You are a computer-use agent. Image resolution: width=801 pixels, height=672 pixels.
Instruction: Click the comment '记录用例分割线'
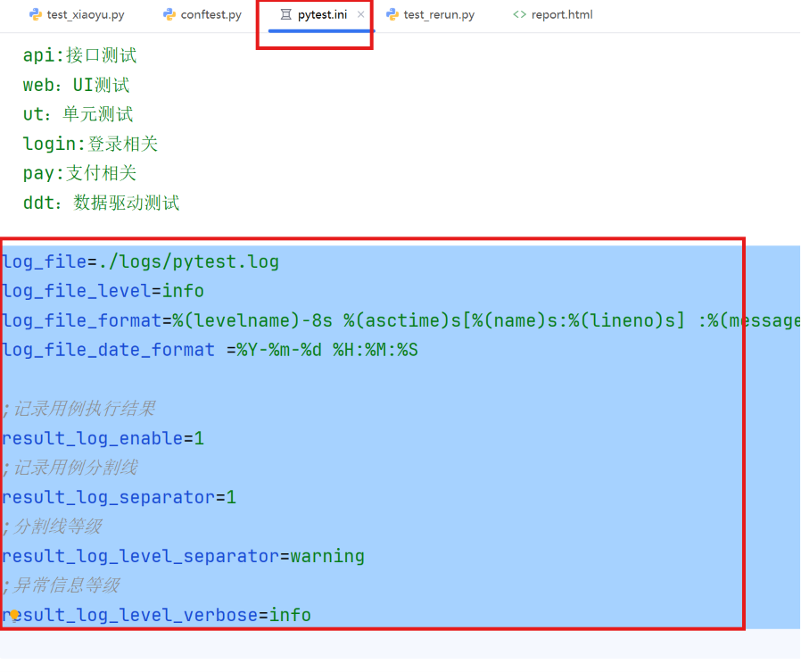pos(70,468)
